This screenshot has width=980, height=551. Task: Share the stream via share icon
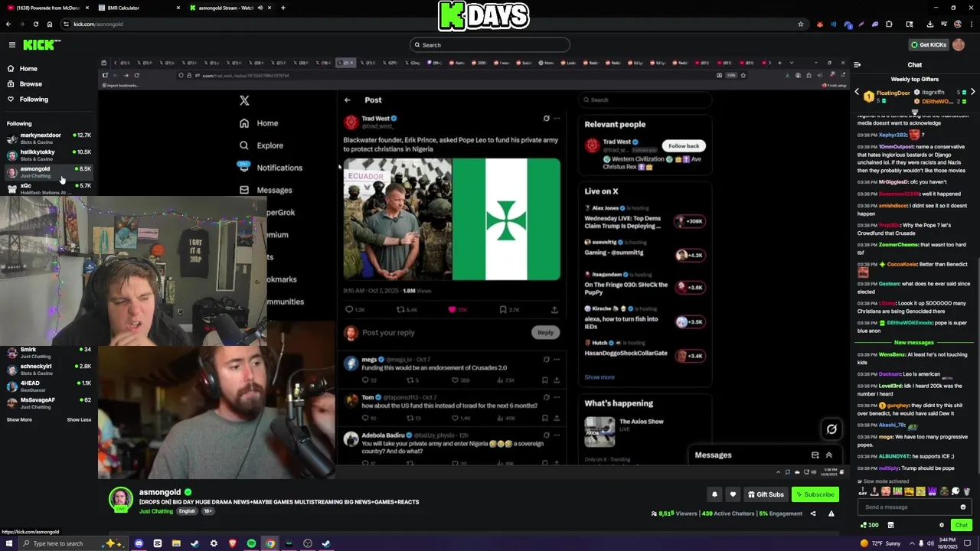click(x=813, y=514)
